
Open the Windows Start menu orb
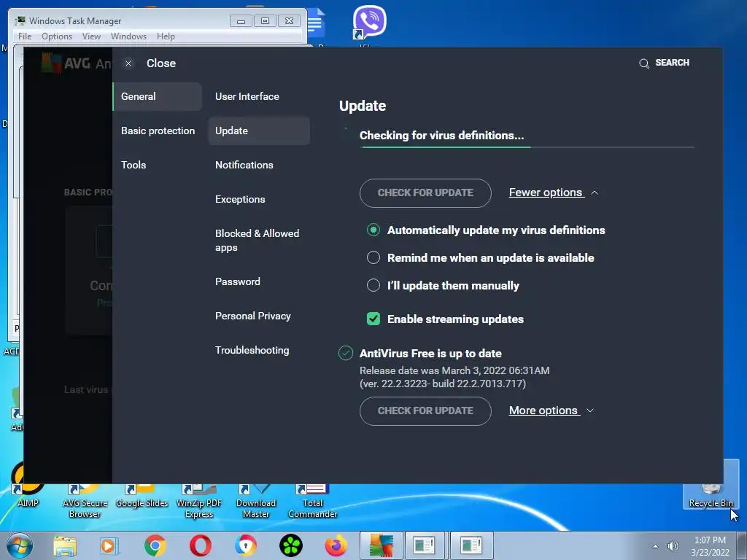click(20, 545)
